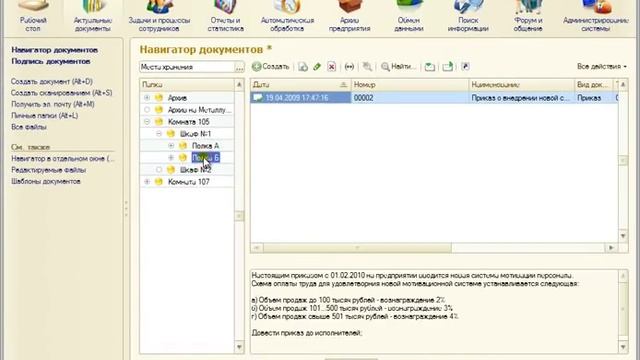Open the Редактируемые файлы link
640x360 pixels.
(x=49, y=170)
